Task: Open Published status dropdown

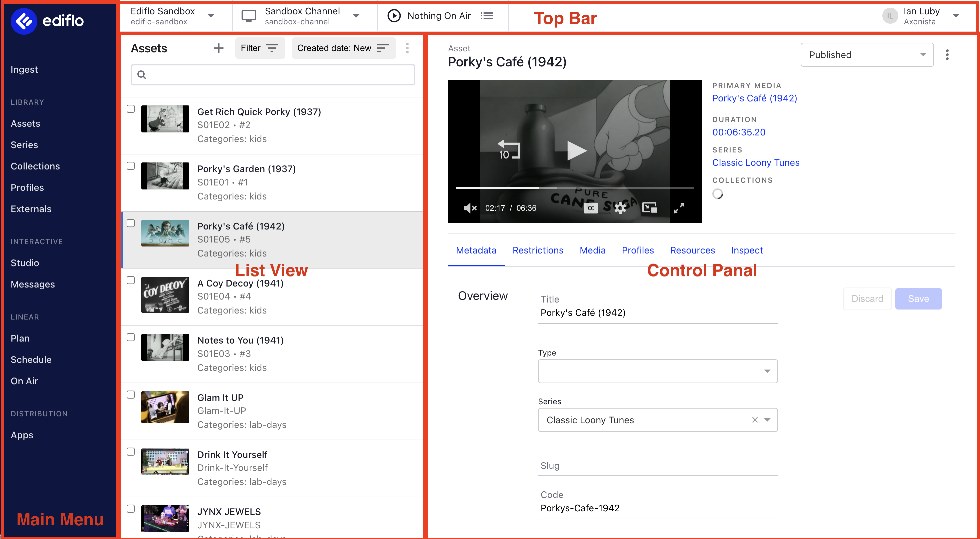Action: click(x=867, y=55)
